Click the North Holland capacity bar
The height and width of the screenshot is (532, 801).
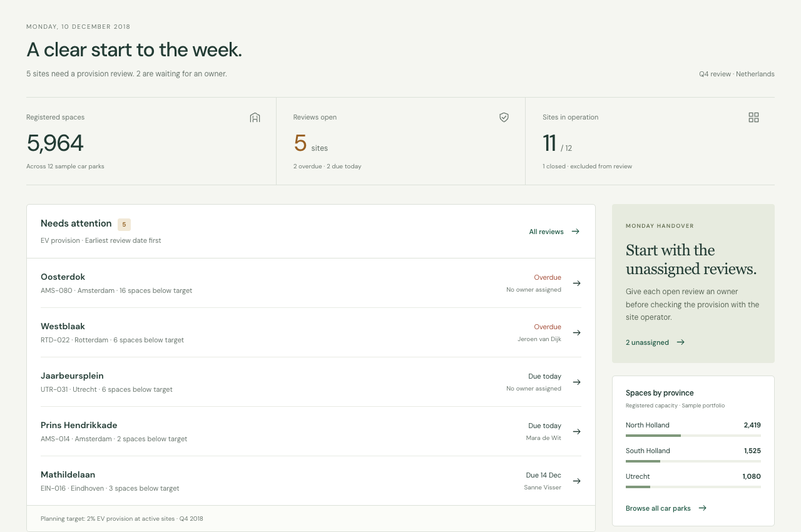coord(693,435)
